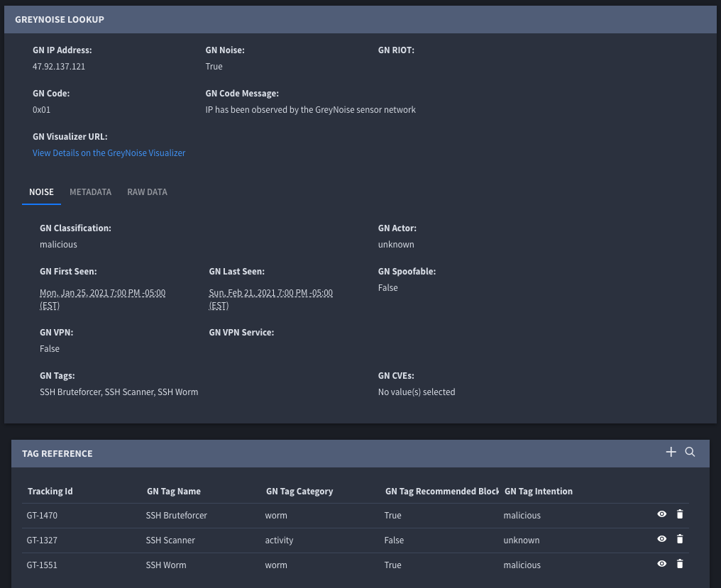The height and width of the screenshot is (588, 721).
Task: Click the GN Code value 0x01
Action: click(41, 110)
